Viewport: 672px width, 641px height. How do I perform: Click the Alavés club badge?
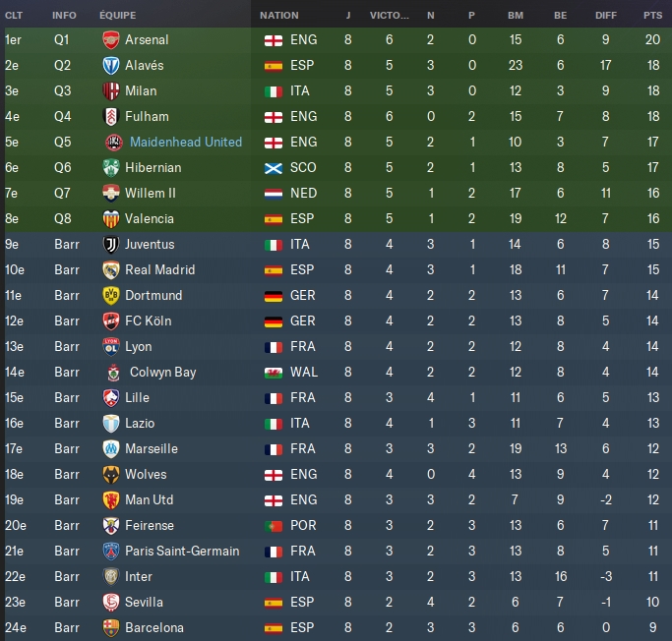(111, 66)
